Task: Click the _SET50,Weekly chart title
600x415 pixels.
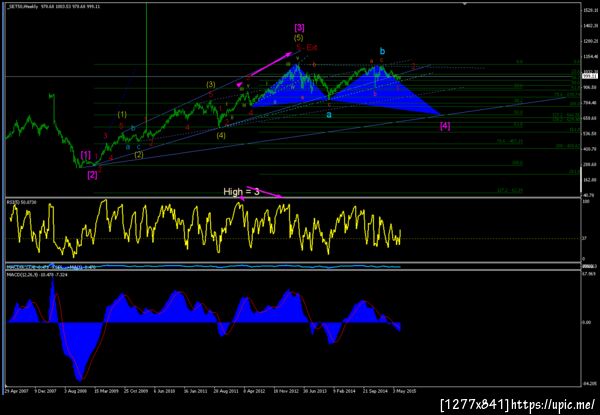Action: tap(22, 7)
